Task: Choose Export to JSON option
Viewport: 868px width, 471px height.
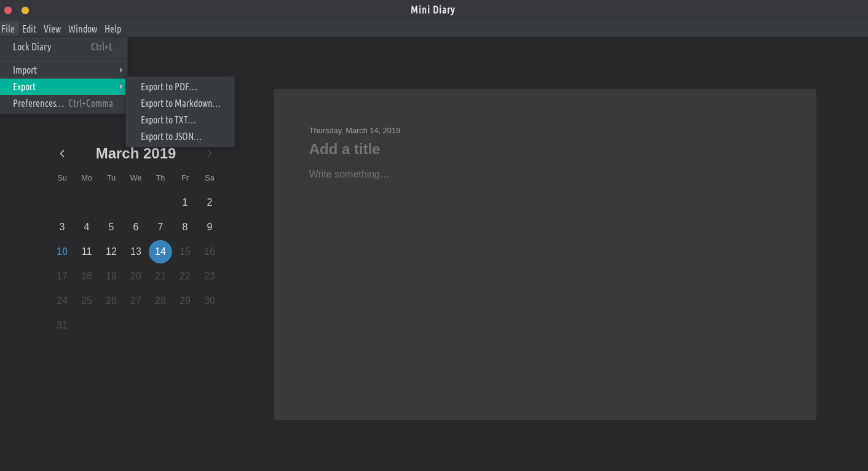Action: (x=171, y=136)
